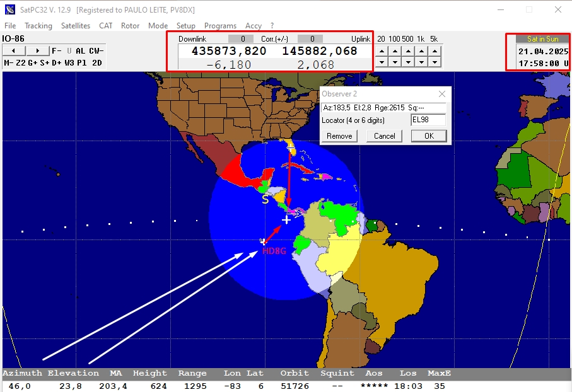Decrease frequency by 5k step
The image size is (572, 392).
[435, 62]
